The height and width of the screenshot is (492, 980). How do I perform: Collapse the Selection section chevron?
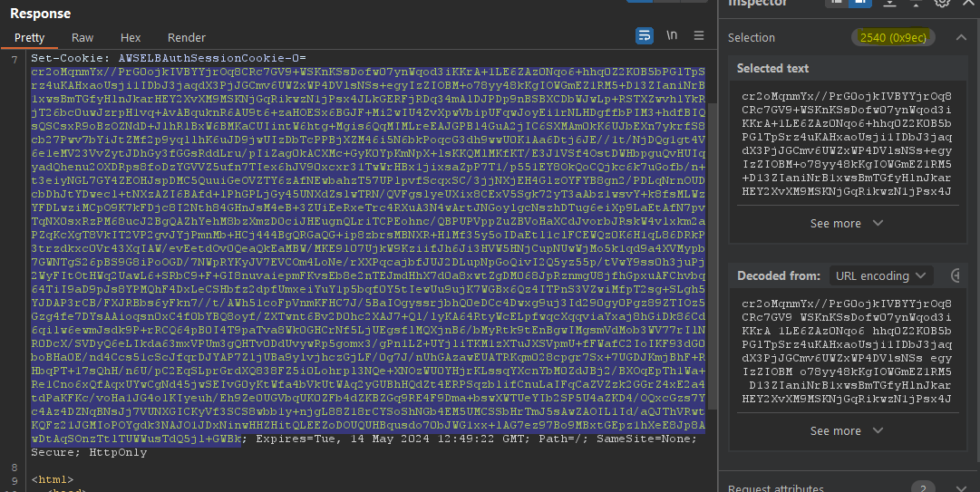(961, 37)
